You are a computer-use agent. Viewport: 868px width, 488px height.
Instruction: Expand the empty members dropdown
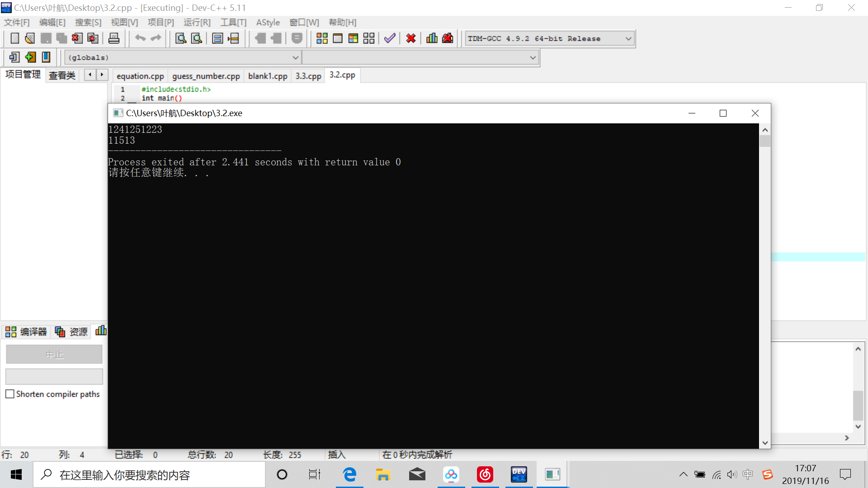click(533, 58)
